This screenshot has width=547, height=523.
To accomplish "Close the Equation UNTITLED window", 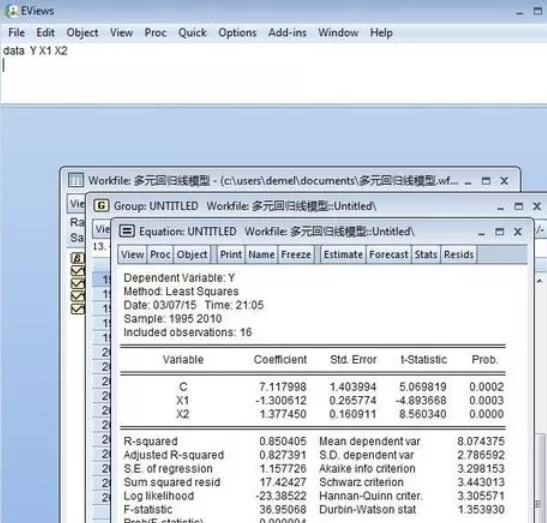I will pyautogui.click(x=518, y=232).
